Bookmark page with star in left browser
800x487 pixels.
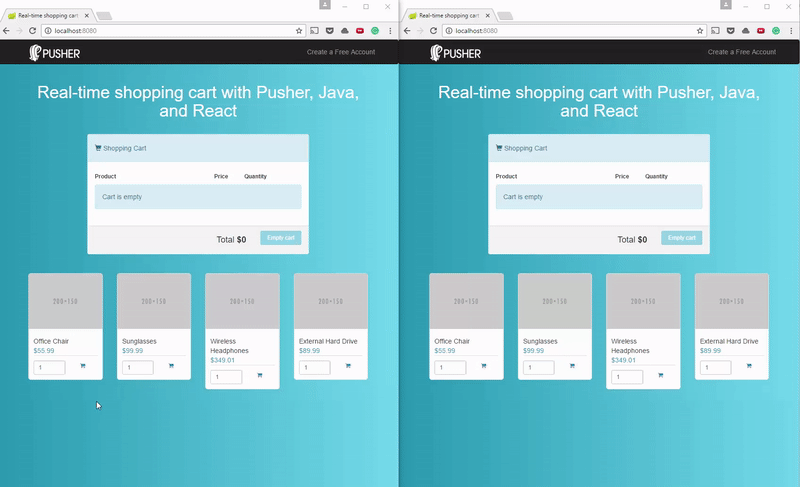click(299, 31)
